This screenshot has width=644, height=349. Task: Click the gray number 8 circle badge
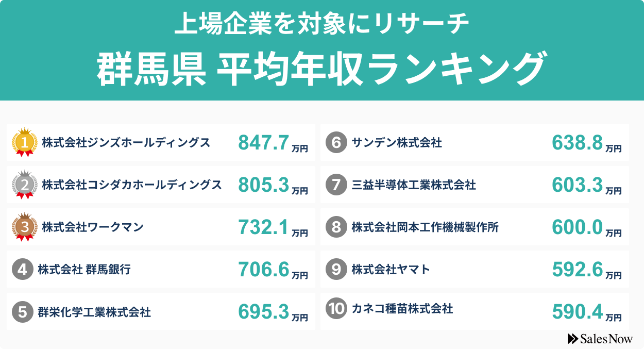(x=336, y=227)
